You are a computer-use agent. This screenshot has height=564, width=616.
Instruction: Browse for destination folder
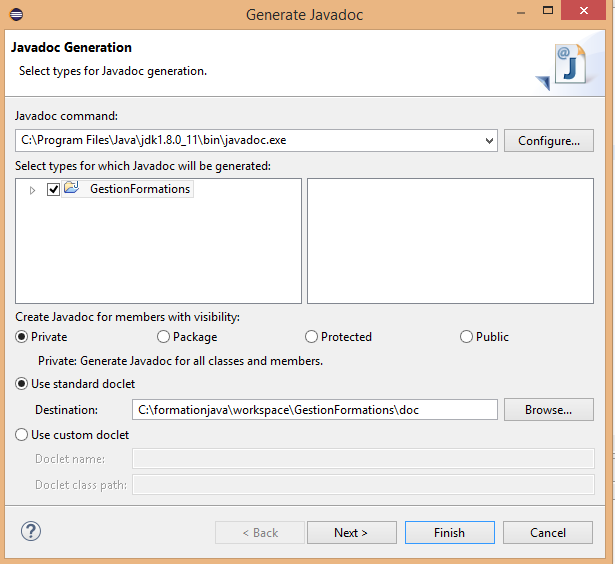548,409
